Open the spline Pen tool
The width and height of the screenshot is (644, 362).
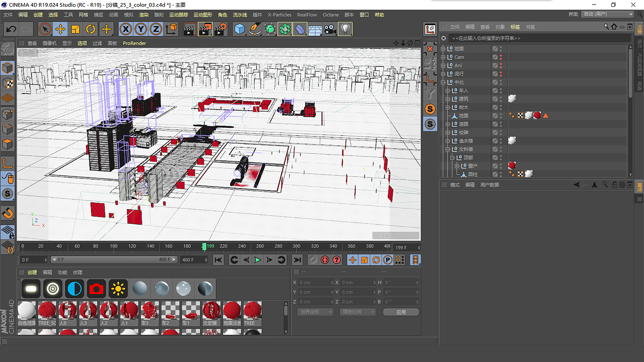coord(255,29)
